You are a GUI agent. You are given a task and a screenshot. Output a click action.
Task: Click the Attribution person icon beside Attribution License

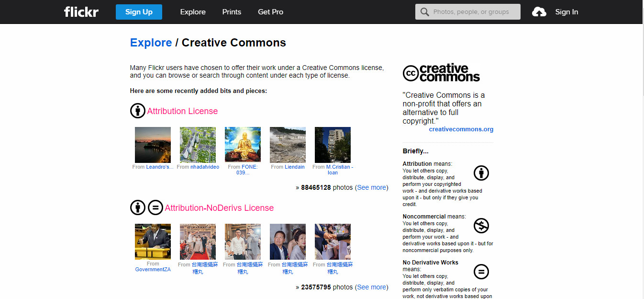click(138, 111)
